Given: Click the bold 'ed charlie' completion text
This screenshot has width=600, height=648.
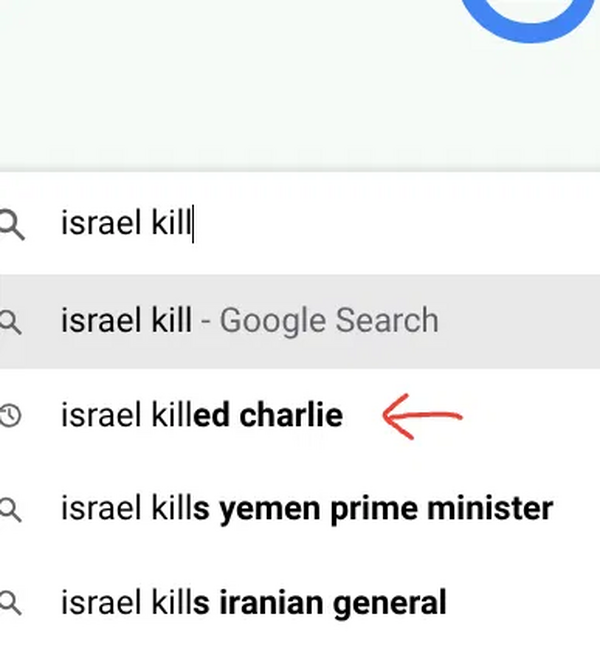Looking at the screenshot, I should coord(268,414).
